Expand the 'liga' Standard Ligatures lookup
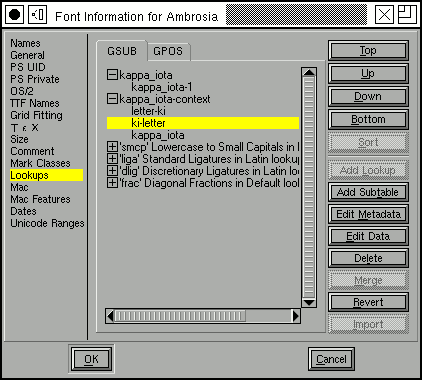The width and height of the screenshot is (422, 380). (112, 159)
